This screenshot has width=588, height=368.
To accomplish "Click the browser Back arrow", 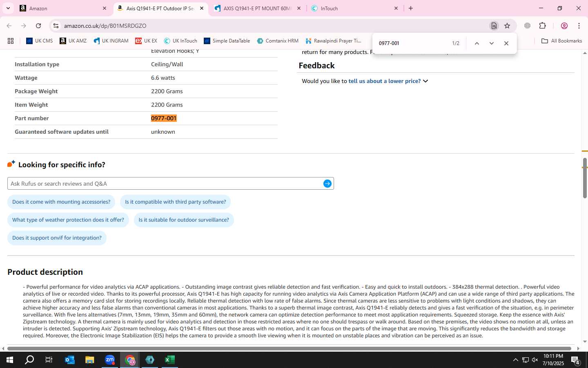I will click(9, 26).
